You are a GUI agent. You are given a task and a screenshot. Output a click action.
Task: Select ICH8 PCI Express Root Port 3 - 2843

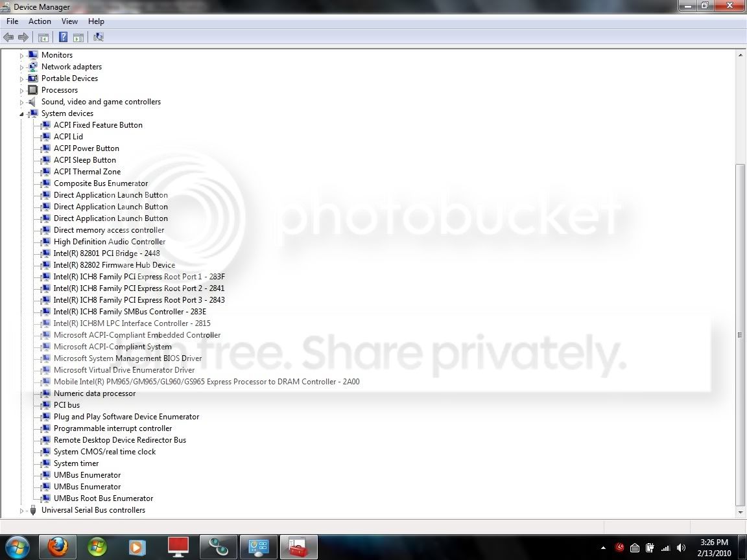tap(139, 300)
